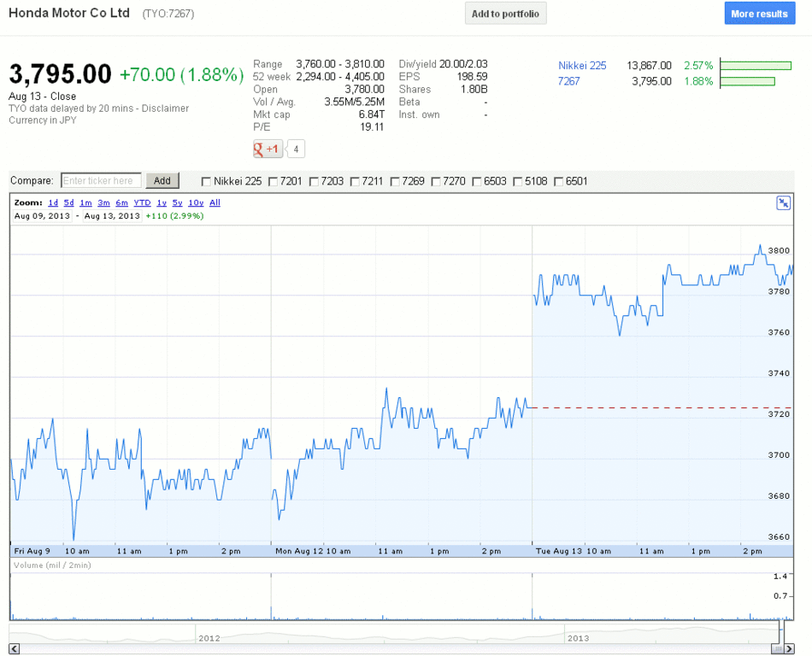Image resolution: width=812 pixels, height=656 pixels.
Task: Open the Nikkei 225 index link
Action: (582, 66)
